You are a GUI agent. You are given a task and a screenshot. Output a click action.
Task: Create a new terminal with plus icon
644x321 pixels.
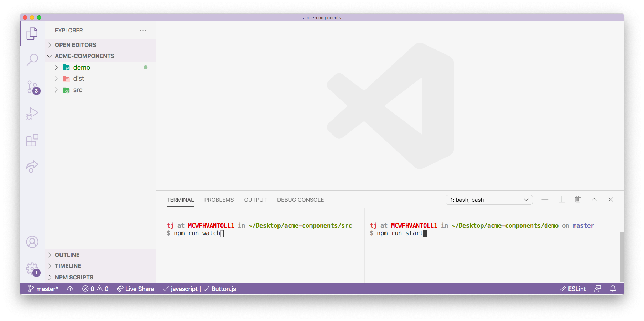[545, 200]
